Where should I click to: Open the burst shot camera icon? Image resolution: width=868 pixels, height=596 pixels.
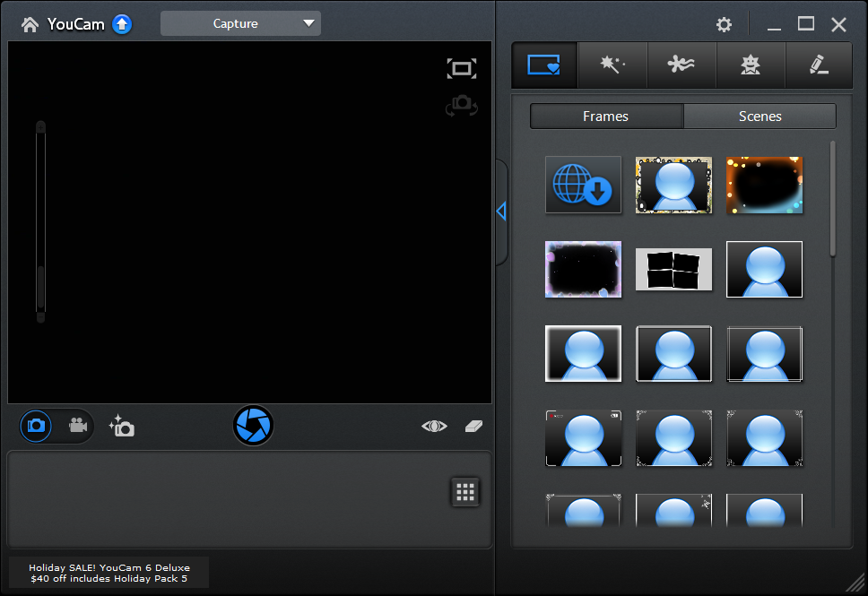121,426
